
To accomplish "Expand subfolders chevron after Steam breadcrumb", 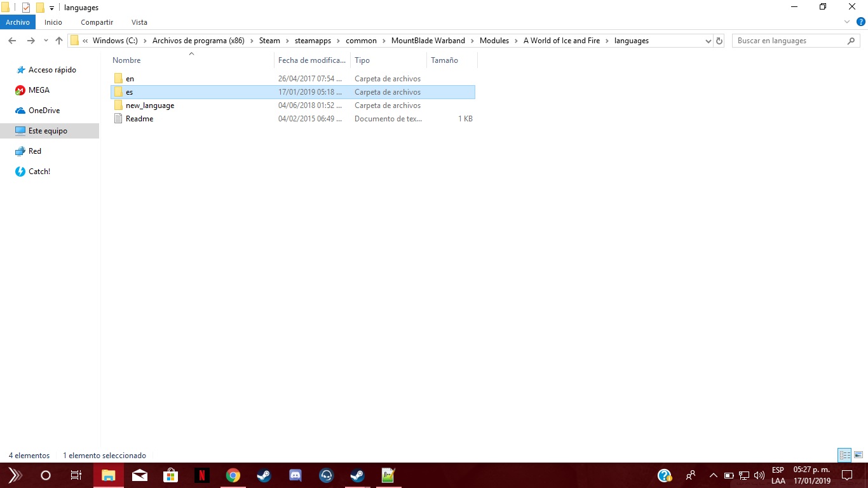I will 287,41.
